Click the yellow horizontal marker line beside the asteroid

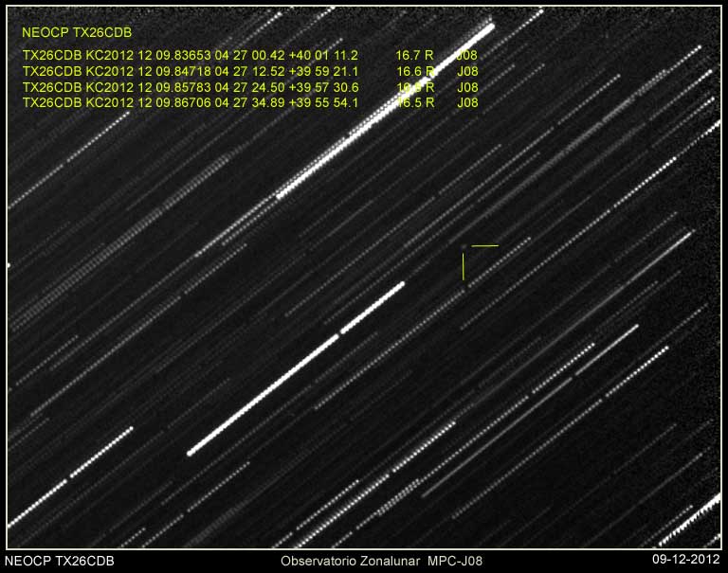[484, 246]
